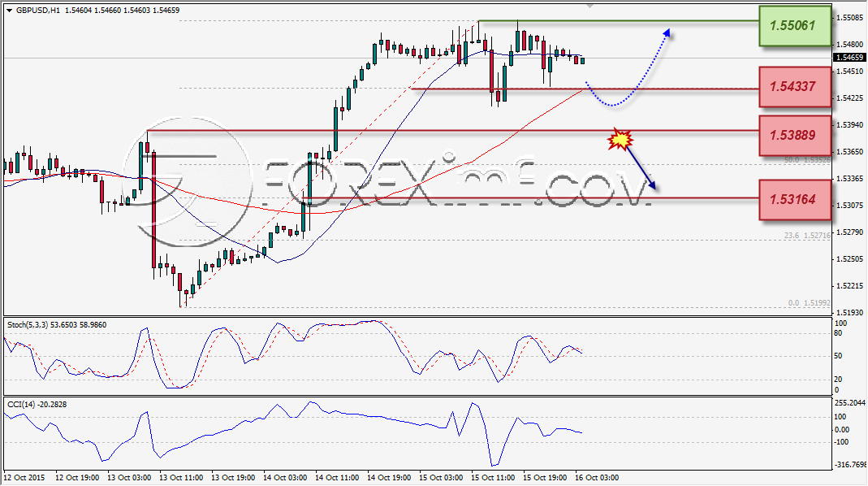
Task: Click the 12 Oct 19:00 time label
Action: click(77, 477)
